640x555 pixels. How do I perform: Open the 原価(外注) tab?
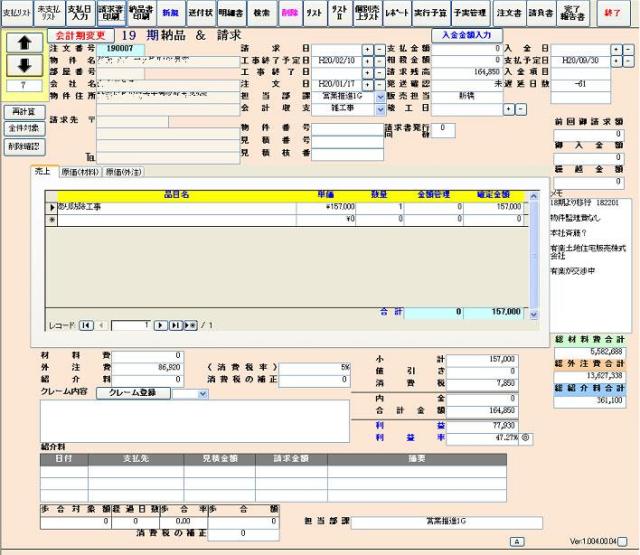click(125, 172)
